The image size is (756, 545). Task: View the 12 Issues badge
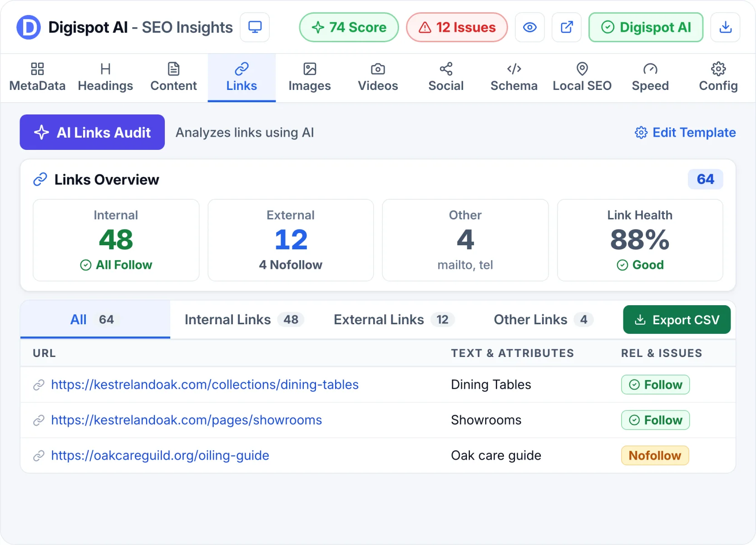click(457, 27)
